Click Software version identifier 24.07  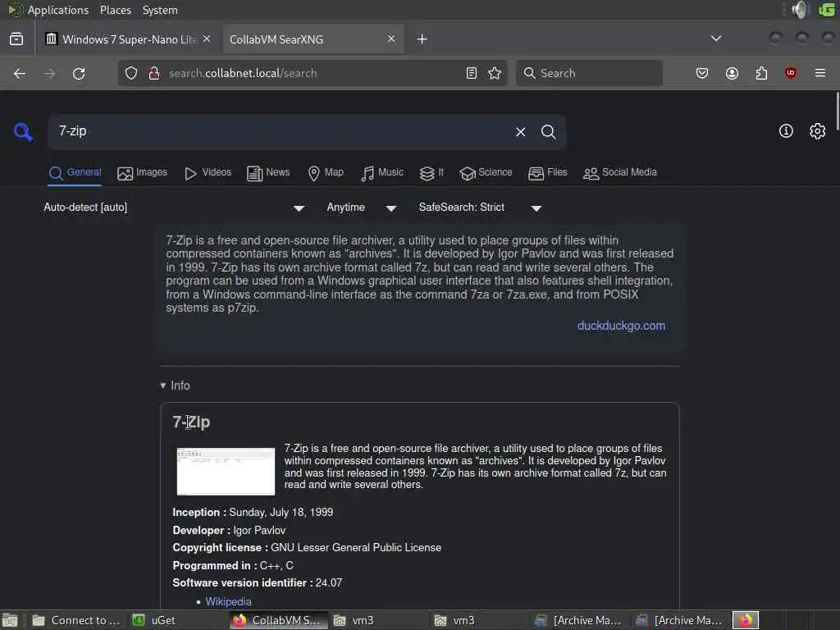coord(328,583)
